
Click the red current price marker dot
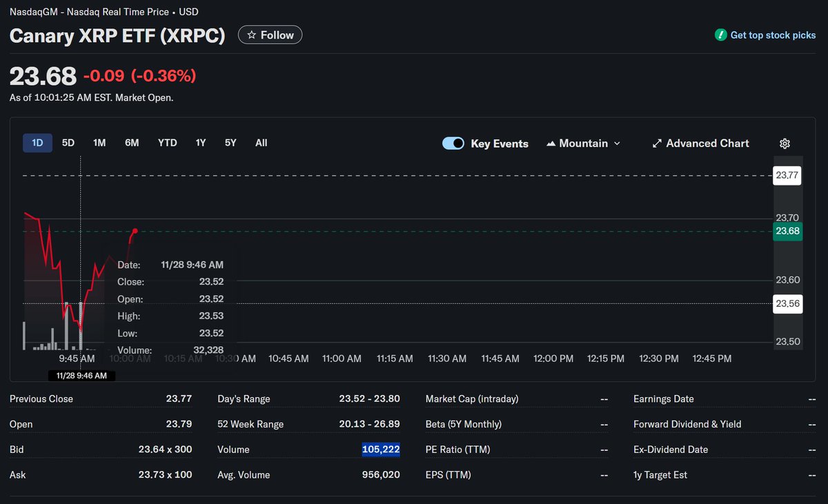tap(135, 231)
